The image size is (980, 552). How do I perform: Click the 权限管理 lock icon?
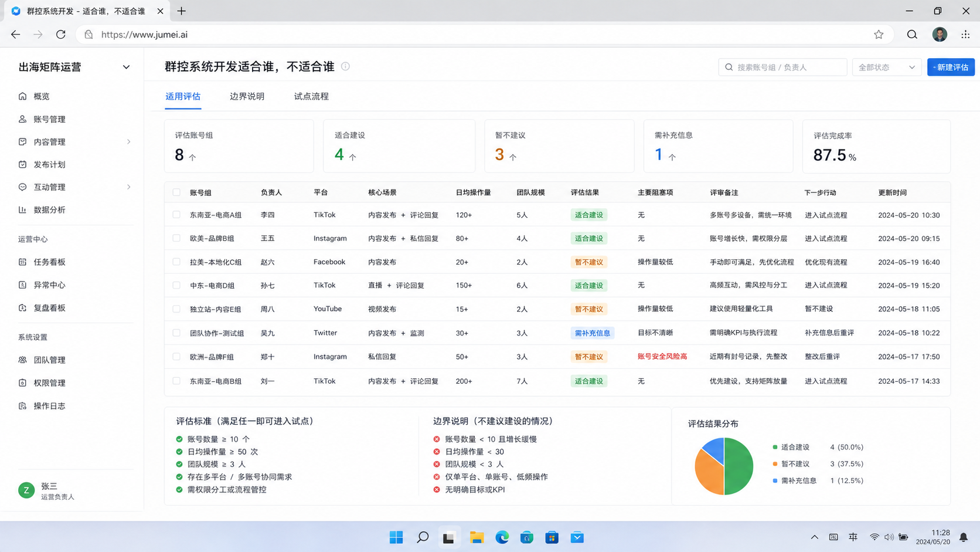click(22, 383)
